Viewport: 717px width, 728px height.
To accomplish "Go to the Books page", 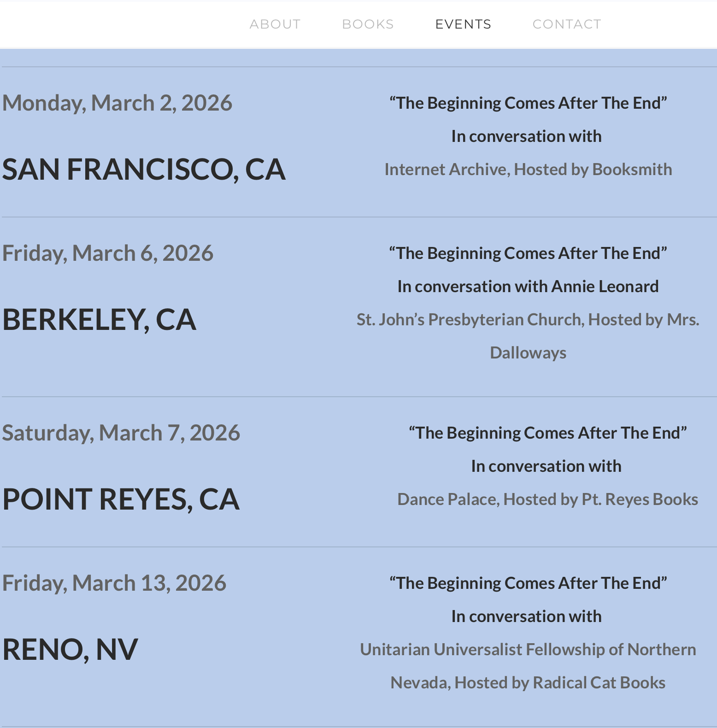I will [368, 24].
